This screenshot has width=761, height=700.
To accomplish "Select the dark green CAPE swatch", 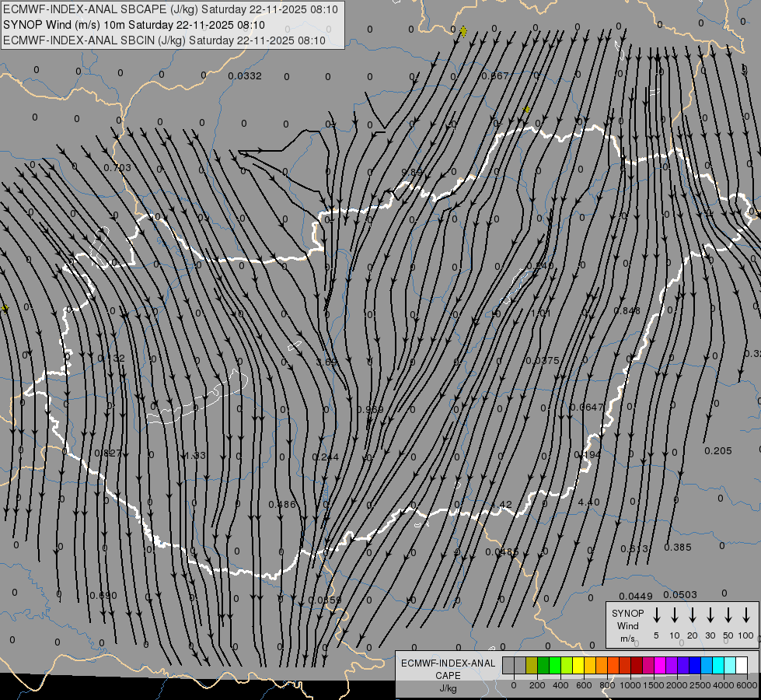I will point(543,665).
